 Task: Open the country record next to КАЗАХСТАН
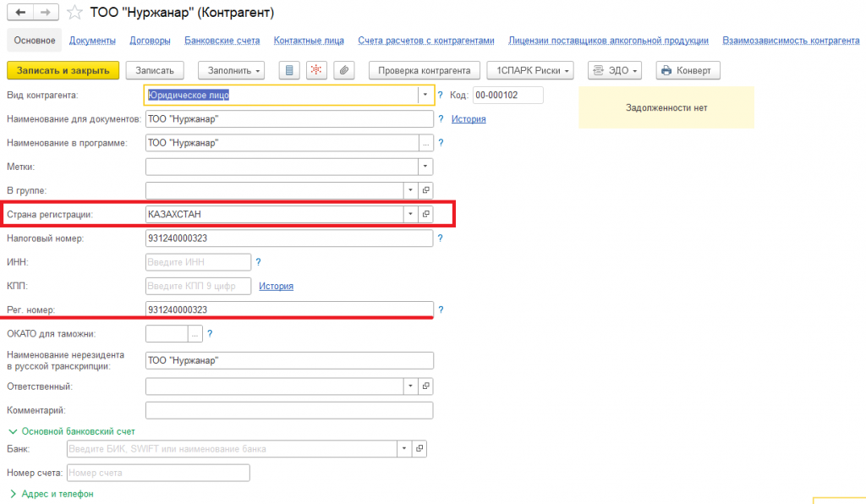pos(426,214)
